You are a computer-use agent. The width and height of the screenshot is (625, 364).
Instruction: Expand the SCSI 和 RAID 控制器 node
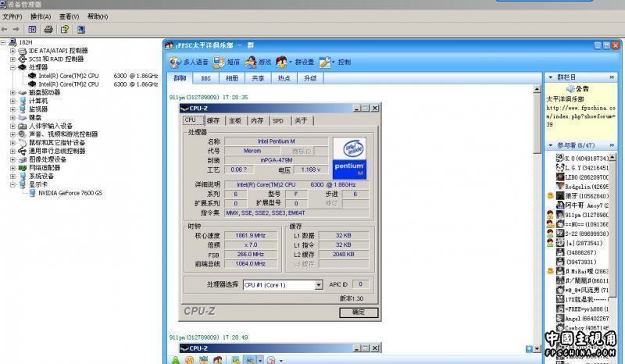pyautogui.click(x=12, y=59)
